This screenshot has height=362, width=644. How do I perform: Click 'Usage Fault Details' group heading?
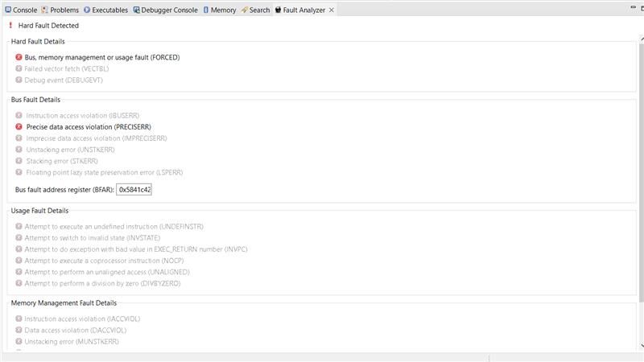pyautogui.click(x=39, y=211)
